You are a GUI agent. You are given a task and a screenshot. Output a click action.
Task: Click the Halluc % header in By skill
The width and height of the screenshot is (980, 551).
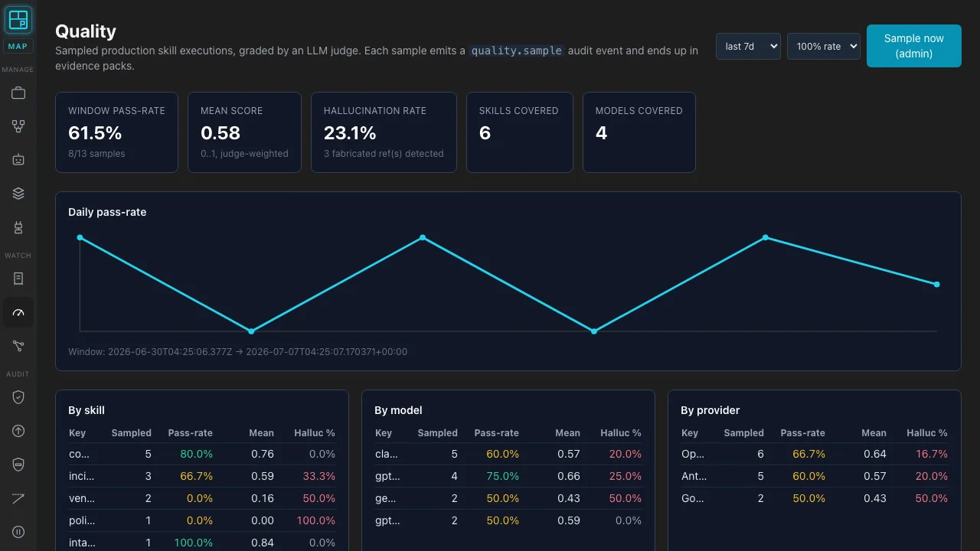(x=315, y=433)
